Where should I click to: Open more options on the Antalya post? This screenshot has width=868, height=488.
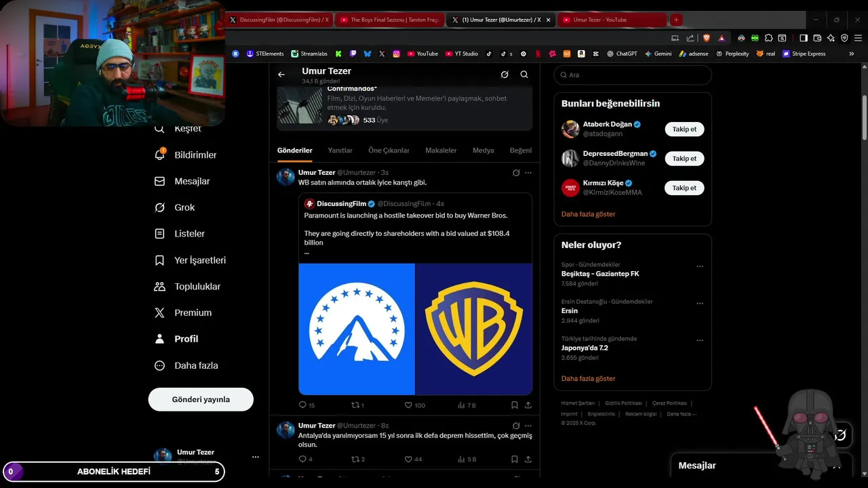tap(528, 426)
